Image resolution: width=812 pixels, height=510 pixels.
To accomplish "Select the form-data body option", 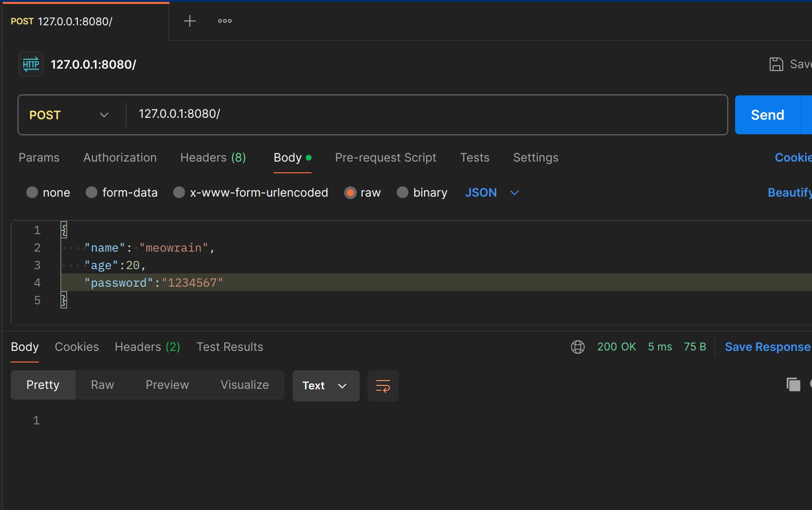I will (92, 193).
